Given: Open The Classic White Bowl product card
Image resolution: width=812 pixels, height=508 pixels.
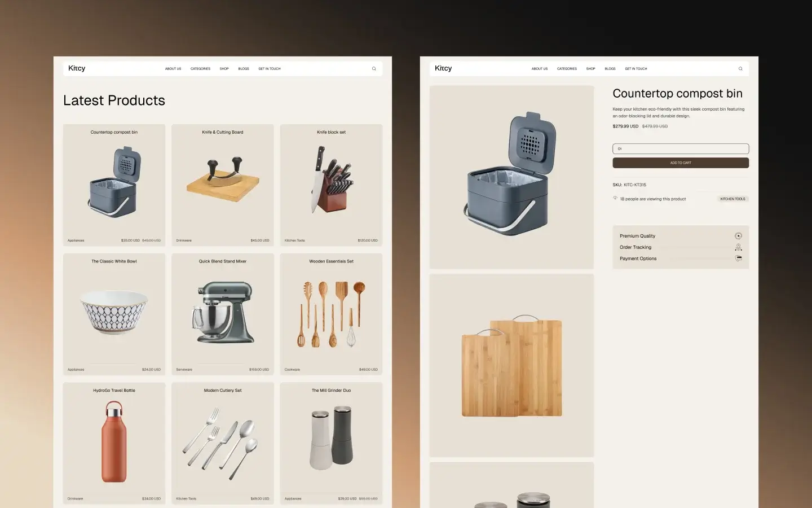Looking at the screenshot, I should click(114, 314).
